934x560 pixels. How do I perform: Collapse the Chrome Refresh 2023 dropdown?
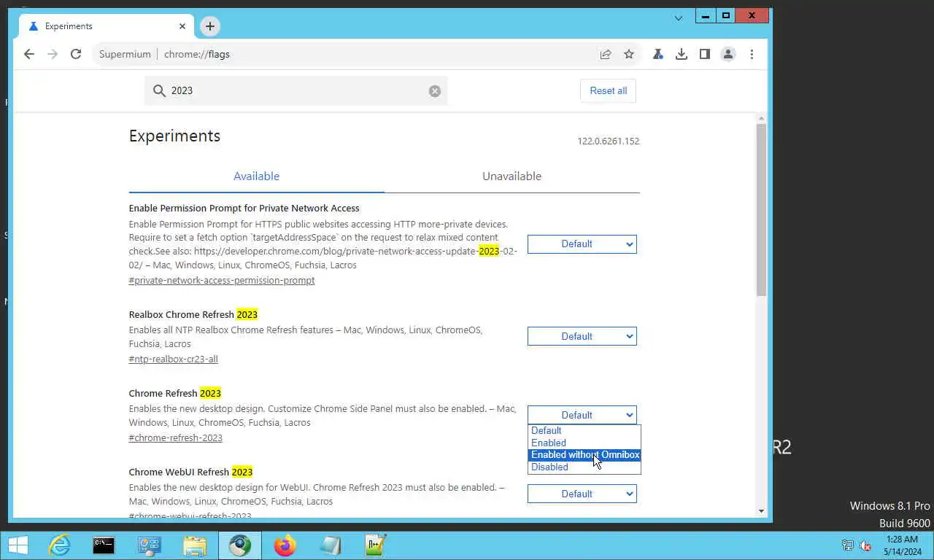click(582, 415)
